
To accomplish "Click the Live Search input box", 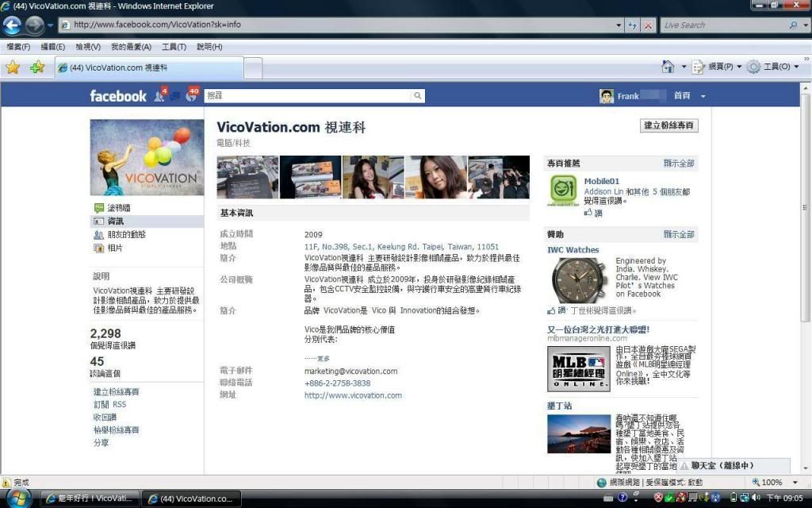I will click(x=725, y=25).
